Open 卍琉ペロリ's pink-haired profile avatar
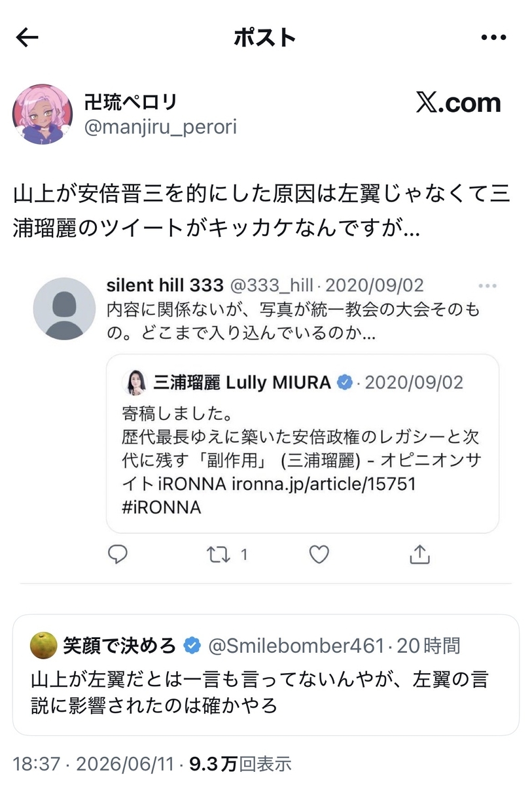The width and height of the screenshot is (532, 785). click(42, 114)
